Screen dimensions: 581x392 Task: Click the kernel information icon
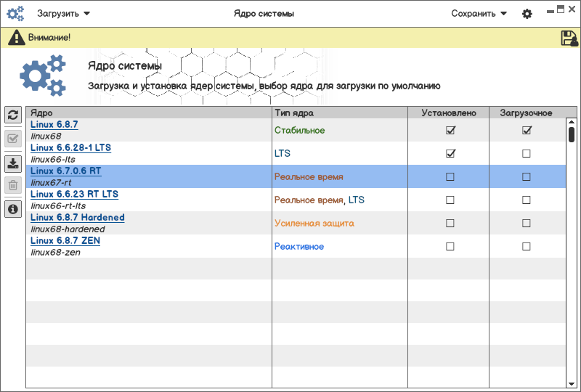click(x=12, y=209)
